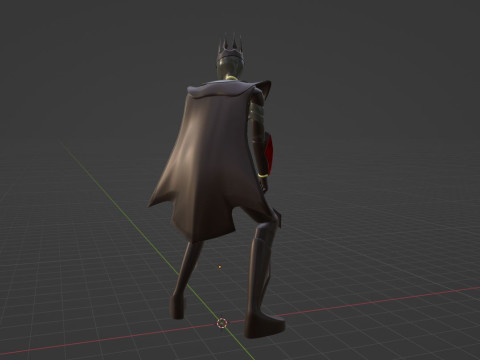Click the 3D cursor on the grid floor

[x=222, y=323]
